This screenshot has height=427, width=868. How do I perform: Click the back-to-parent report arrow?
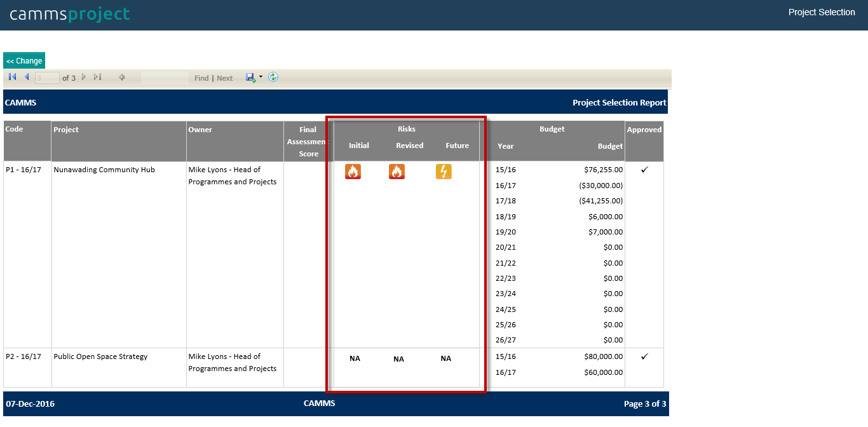point(122,78)
